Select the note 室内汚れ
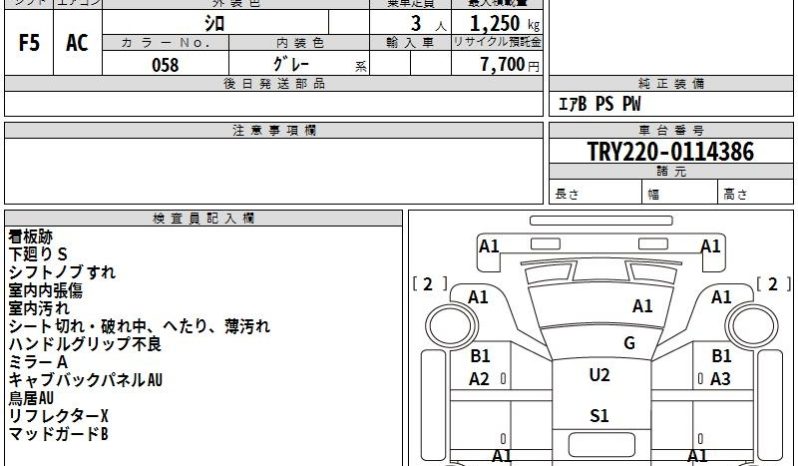 coord(39,308)
